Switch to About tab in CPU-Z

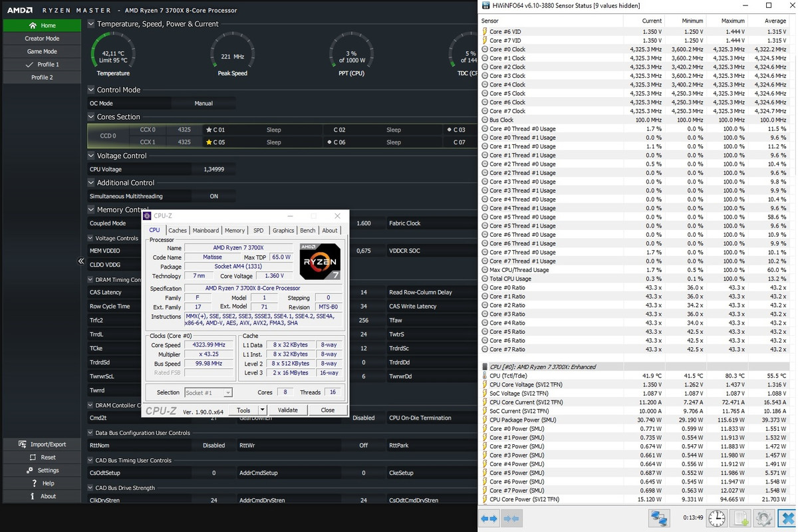[330, 230]
